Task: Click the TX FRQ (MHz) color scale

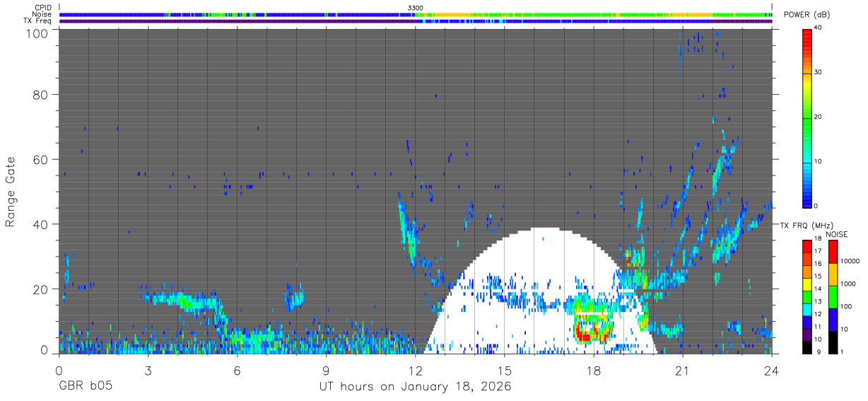Action: pyautogui.click(x=807, y=297)
